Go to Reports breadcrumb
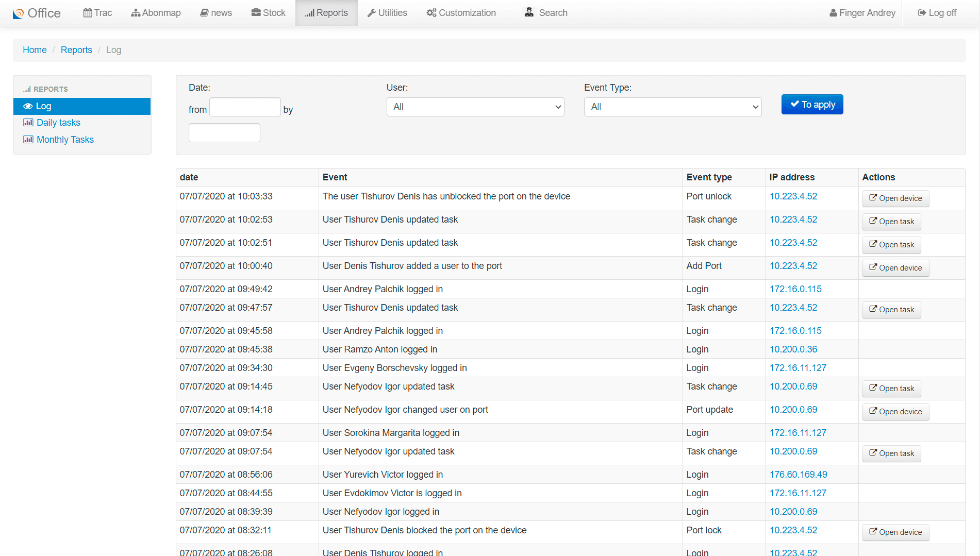Image resolution: width=980 pixels, height=556 pixels. coord(76,50)
